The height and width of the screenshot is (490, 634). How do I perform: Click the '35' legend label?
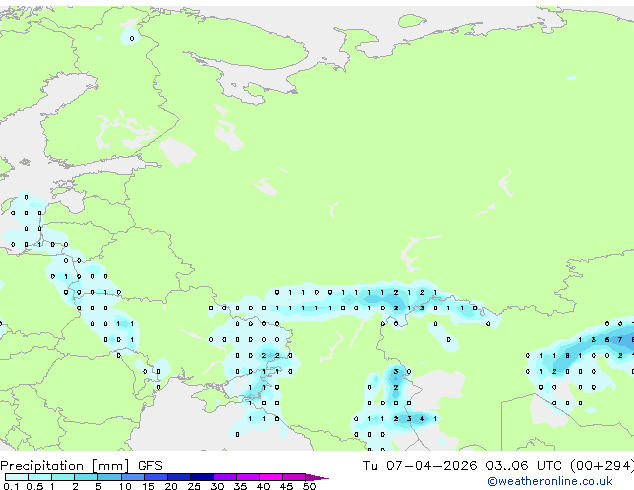point(240,486)
